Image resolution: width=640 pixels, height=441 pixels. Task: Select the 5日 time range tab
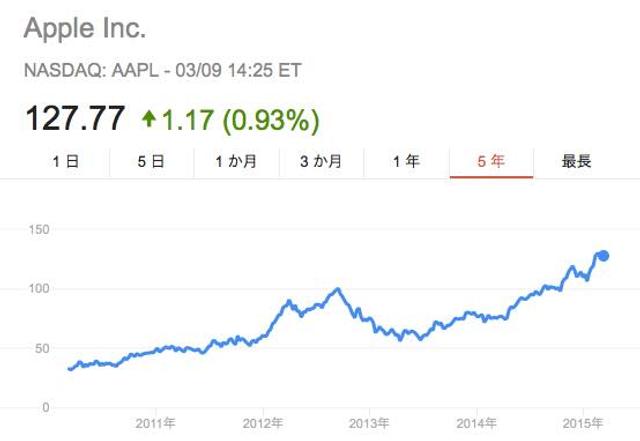[150, 162]
